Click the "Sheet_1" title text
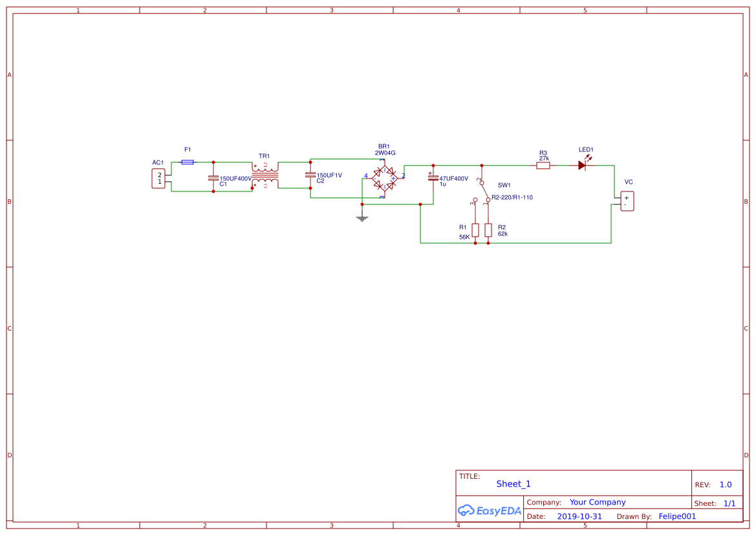Screen dimensions: 756x535 [513, 484]
